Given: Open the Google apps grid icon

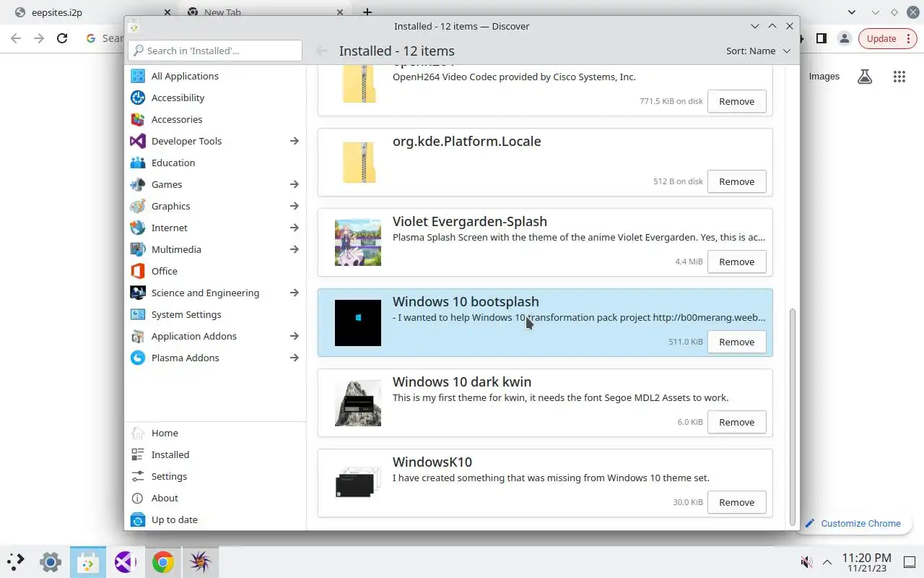Looking at the screenshot, I should 899,77.
